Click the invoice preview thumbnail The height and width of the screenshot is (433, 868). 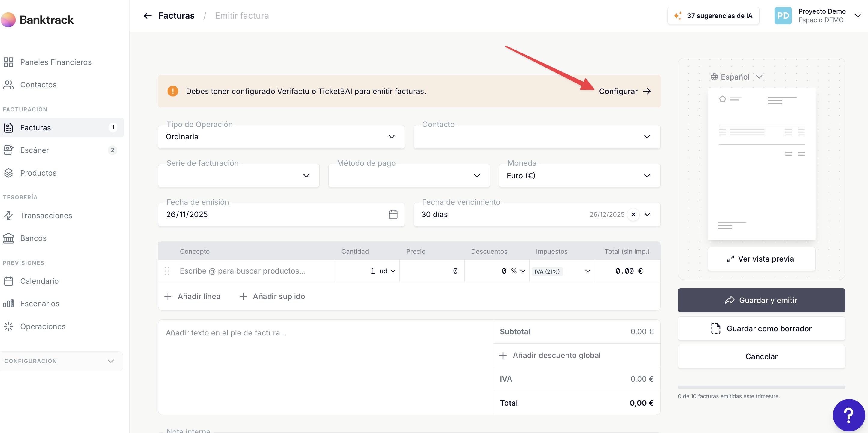click(761, 164)
